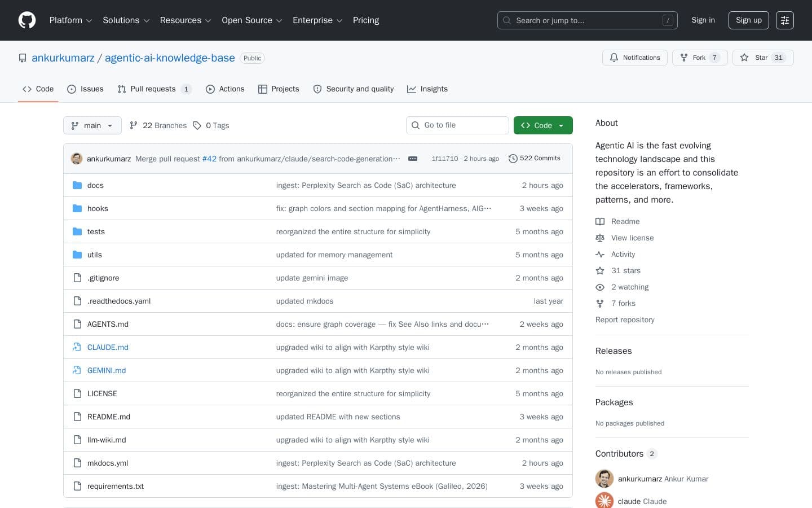The height and width of the screenshot is (508, 812).
Task: Fork the repository with Fork button
Action: point(700,58)
